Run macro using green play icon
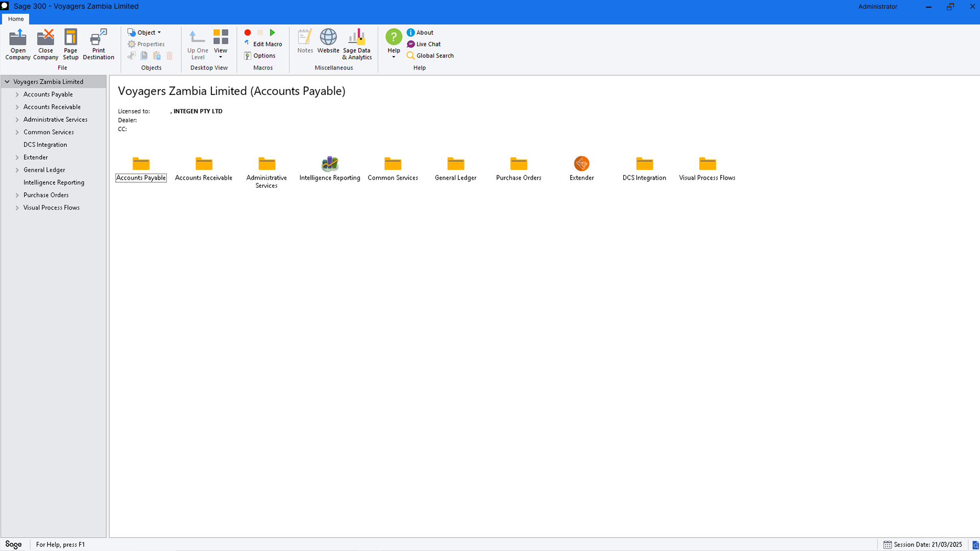 [273, 33]
